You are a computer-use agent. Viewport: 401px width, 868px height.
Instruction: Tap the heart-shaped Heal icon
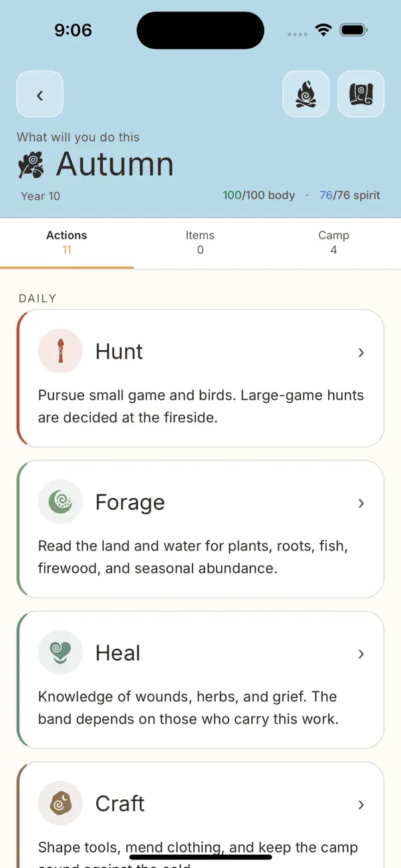pyautogui.click(x=60, y=653)
